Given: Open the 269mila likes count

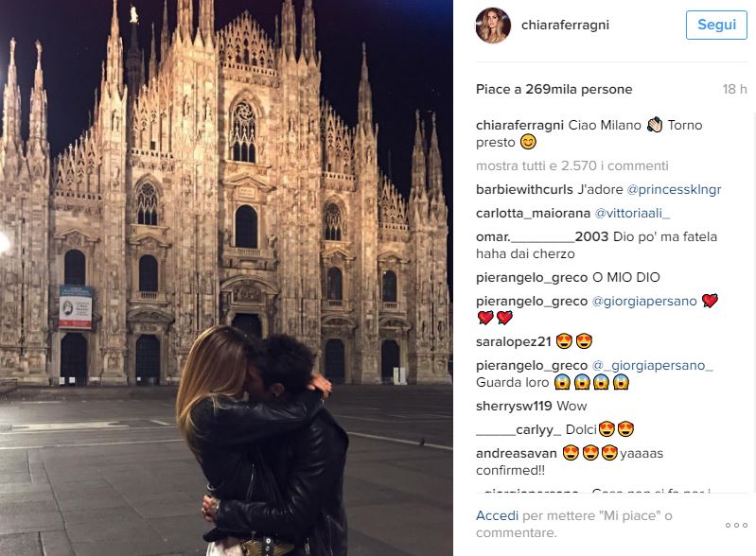Looking at the screenshot, I should pyautogui.click(x=554, y=89).
